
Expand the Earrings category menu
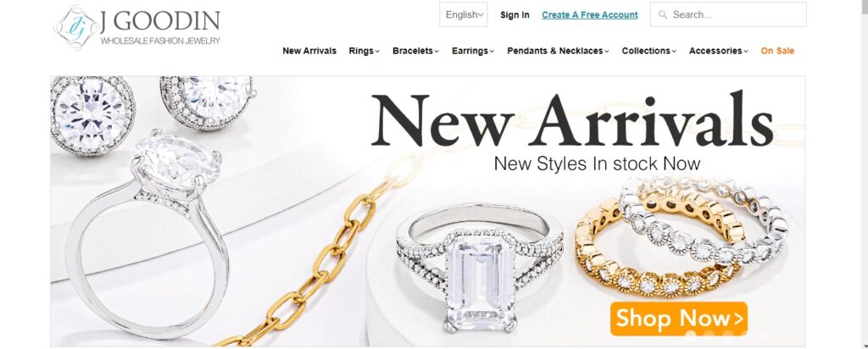click(x=473, y=51)
